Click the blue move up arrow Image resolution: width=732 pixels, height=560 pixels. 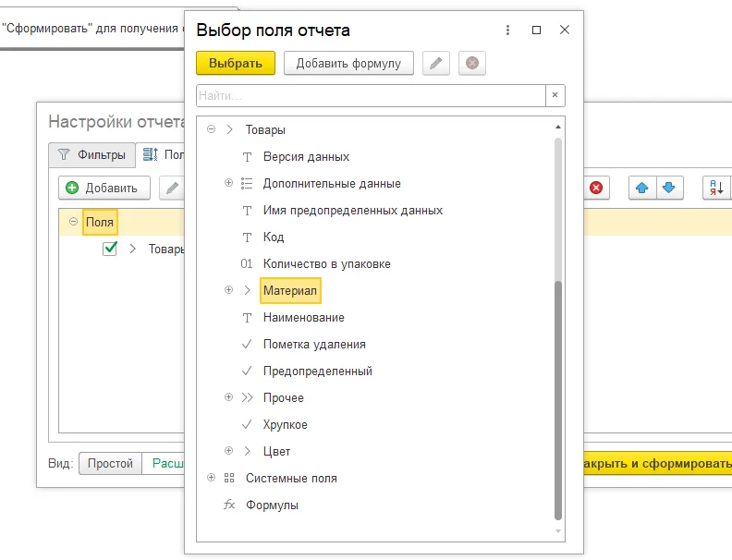click(641, 188)
